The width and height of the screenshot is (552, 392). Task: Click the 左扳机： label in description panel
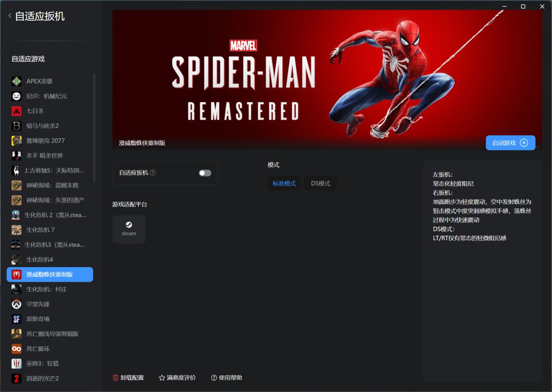point(443,174)
